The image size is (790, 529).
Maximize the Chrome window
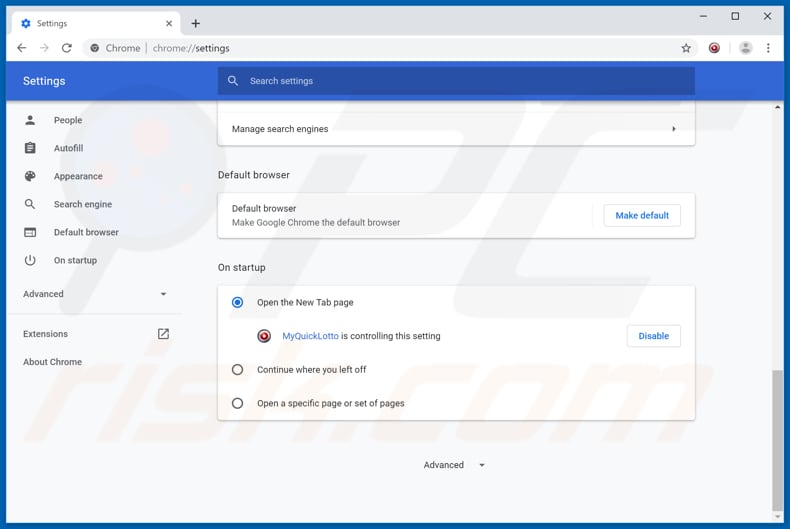735,17
